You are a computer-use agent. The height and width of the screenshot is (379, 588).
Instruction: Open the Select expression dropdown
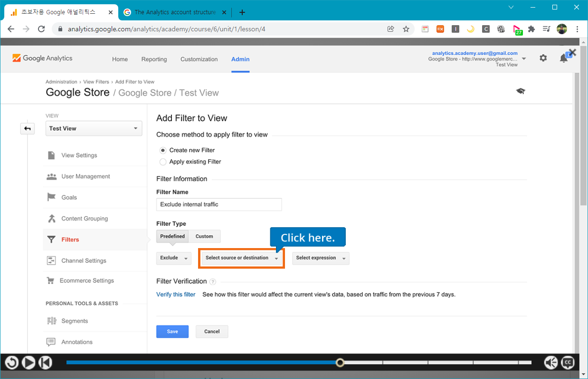click(321, 258)
